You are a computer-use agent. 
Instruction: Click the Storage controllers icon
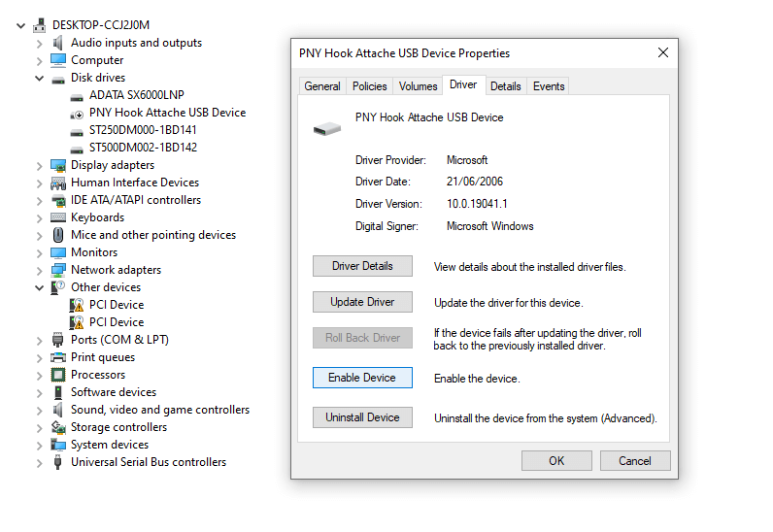point(57,427)
